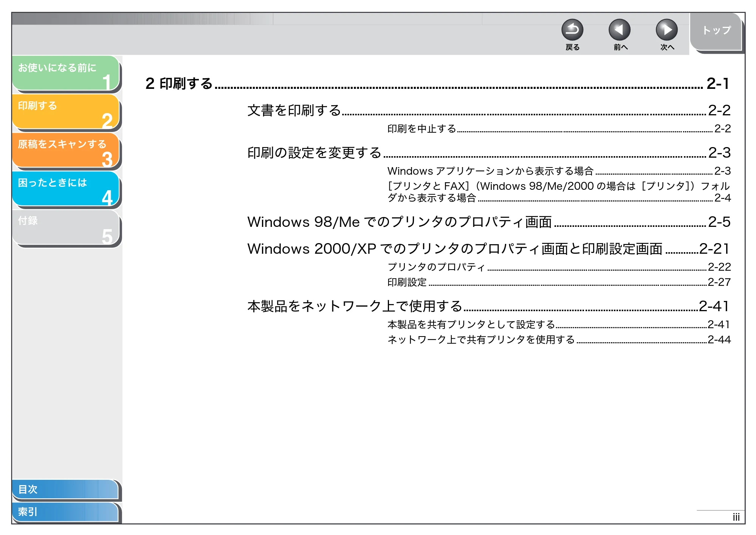Click the page number iii at bottom right
This screenshot has height=535, width=756.
pyautogui.click(x=736, y=517)
